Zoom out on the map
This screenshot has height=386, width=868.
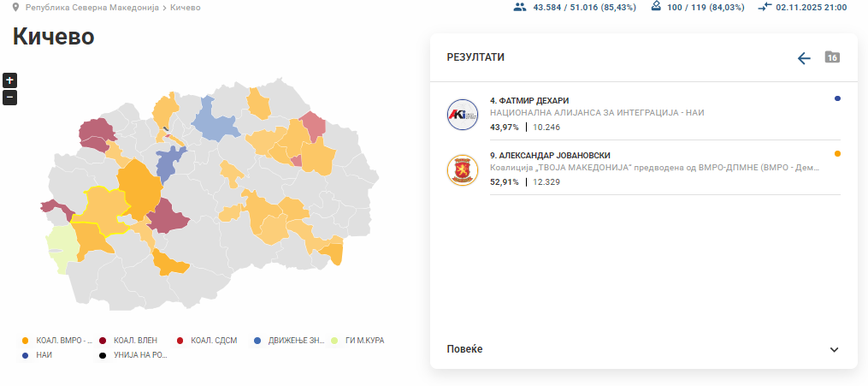[9, 97]
